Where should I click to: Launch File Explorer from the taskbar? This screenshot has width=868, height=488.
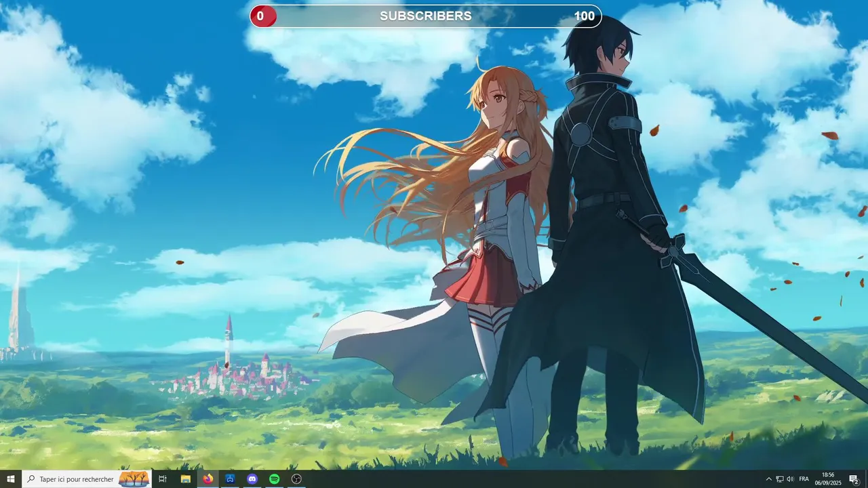click(185, 479)
